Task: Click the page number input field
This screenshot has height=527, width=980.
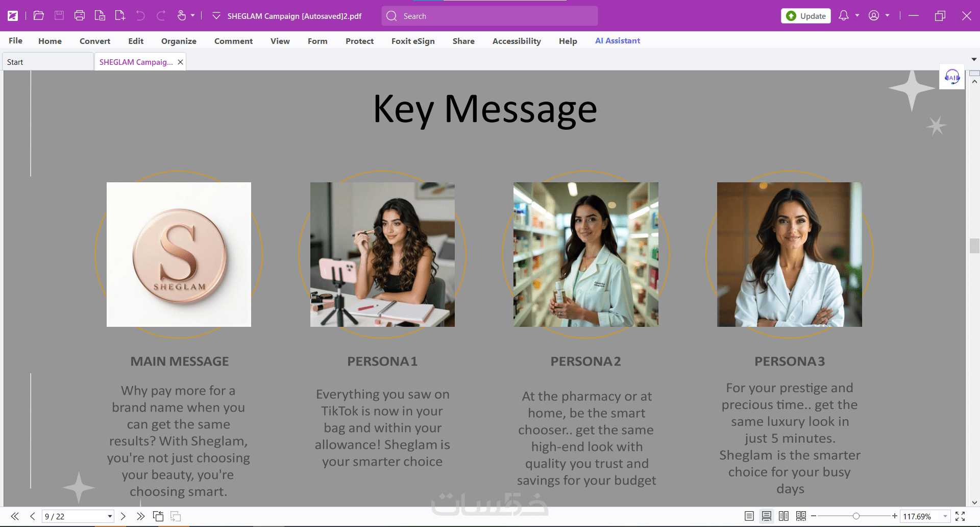Action: coord(73,516)
